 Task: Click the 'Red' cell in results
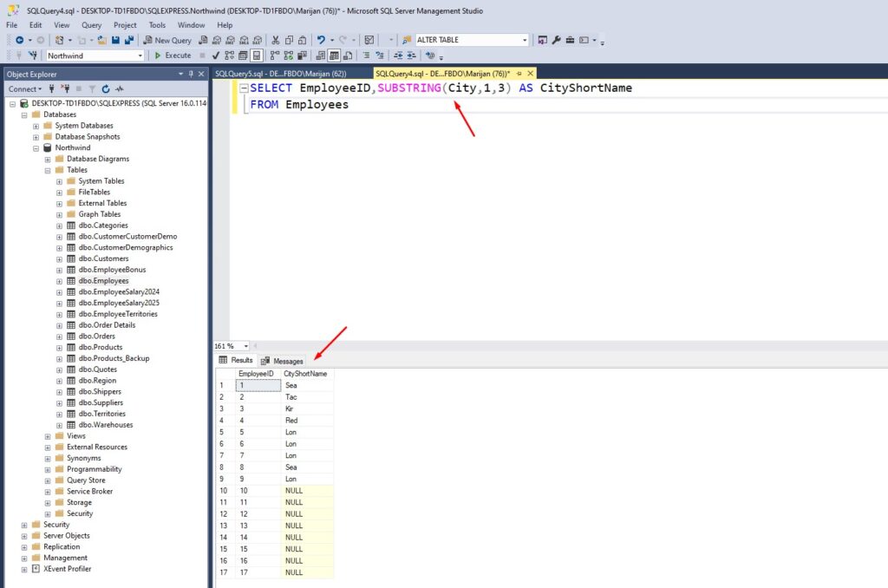pyautogui.click(x=307, y=421)
